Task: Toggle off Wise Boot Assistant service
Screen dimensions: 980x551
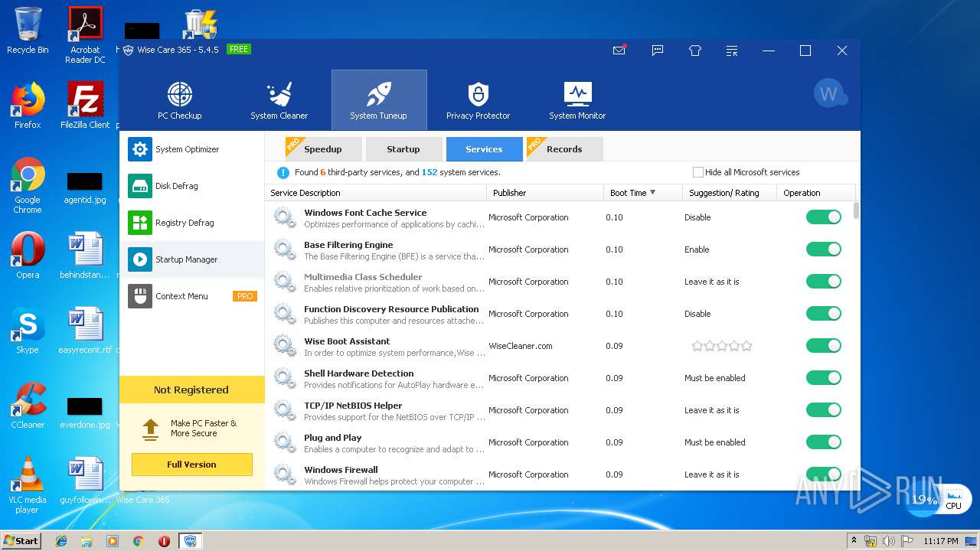Action: (824, 346)
